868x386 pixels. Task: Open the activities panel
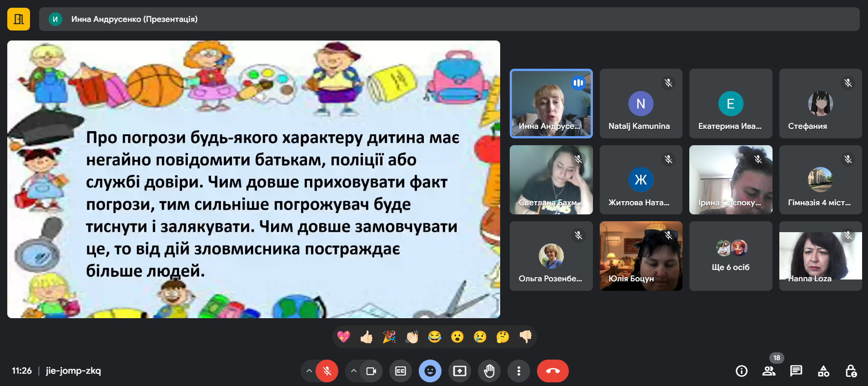[823, 371]
